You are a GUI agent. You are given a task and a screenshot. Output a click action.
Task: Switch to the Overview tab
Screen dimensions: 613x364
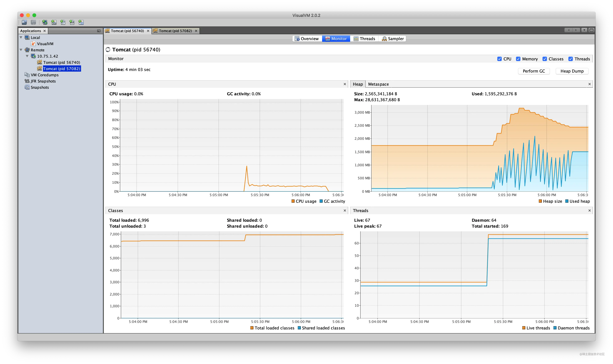307,39
